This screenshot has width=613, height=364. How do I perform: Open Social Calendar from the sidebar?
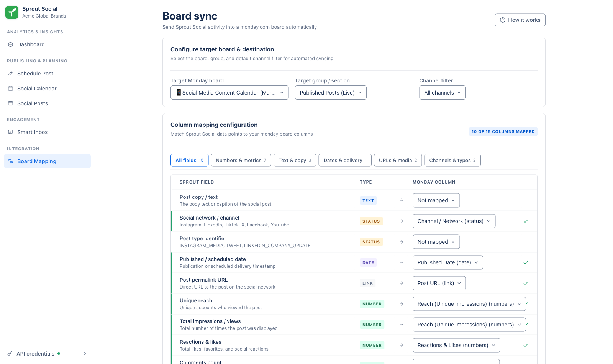click(x=47, y=89)
